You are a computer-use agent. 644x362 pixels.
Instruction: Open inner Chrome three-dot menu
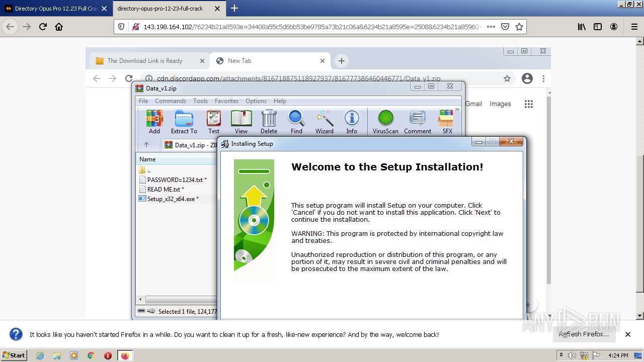point(543,78)
